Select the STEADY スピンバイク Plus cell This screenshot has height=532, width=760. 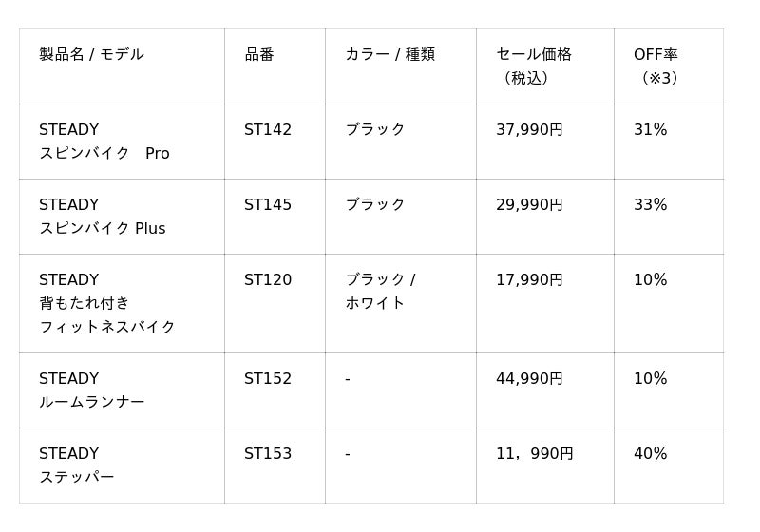(x=103, y=217)
